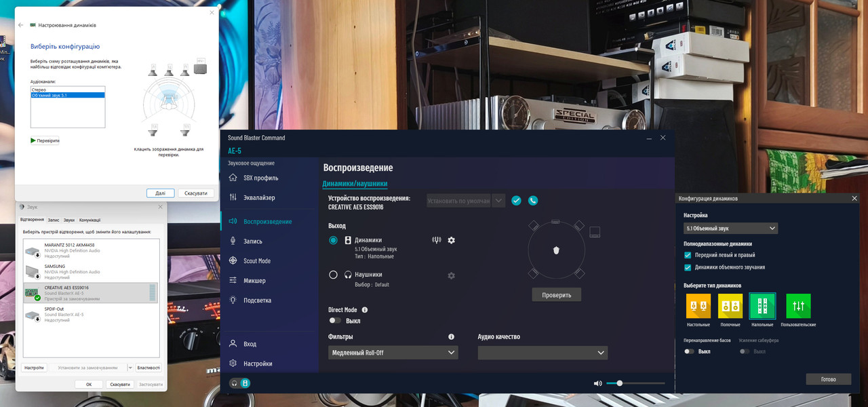Select Об'ємний звук 5.1 in the list

68,95
